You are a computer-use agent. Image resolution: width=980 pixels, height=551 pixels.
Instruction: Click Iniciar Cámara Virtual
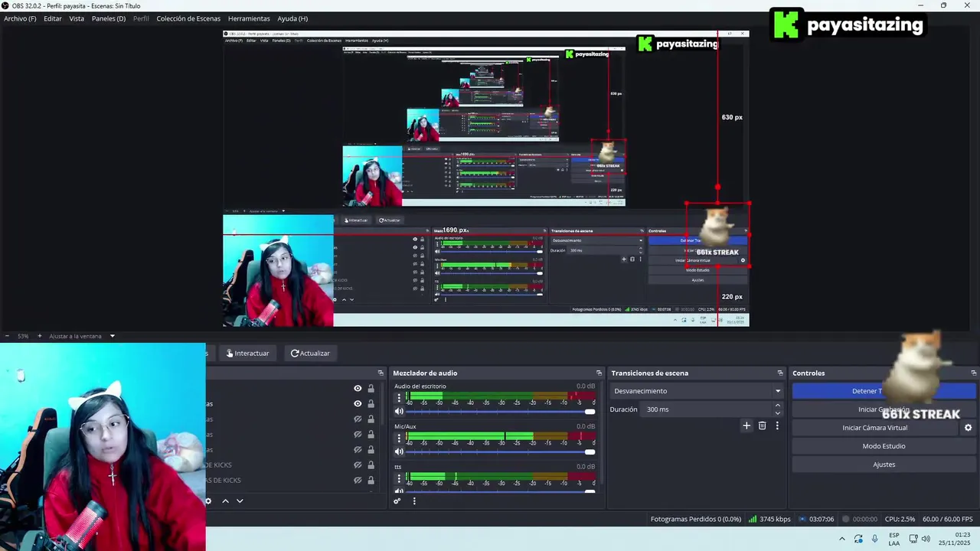(x=875, y=428)
